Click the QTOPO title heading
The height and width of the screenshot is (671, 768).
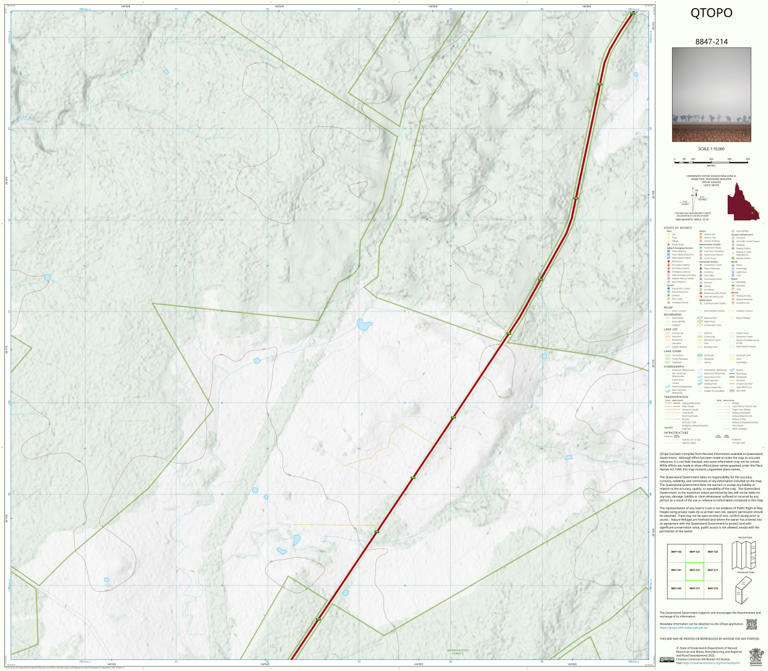pyautogui.click(x=711, y=13)
